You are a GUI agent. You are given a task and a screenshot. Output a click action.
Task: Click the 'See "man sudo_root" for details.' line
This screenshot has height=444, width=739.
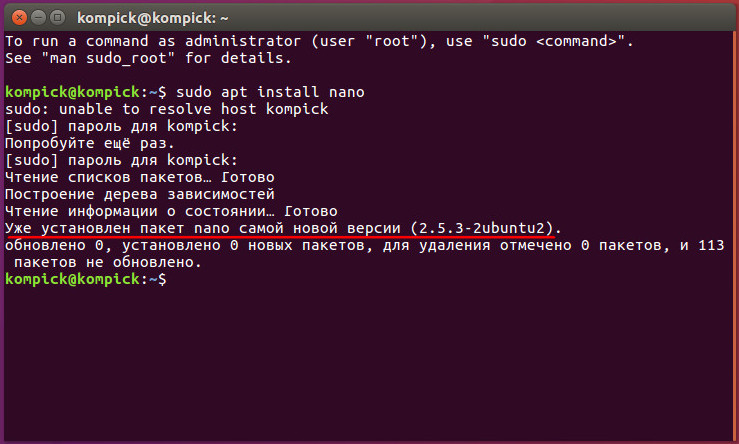click(x=148, y=58)
